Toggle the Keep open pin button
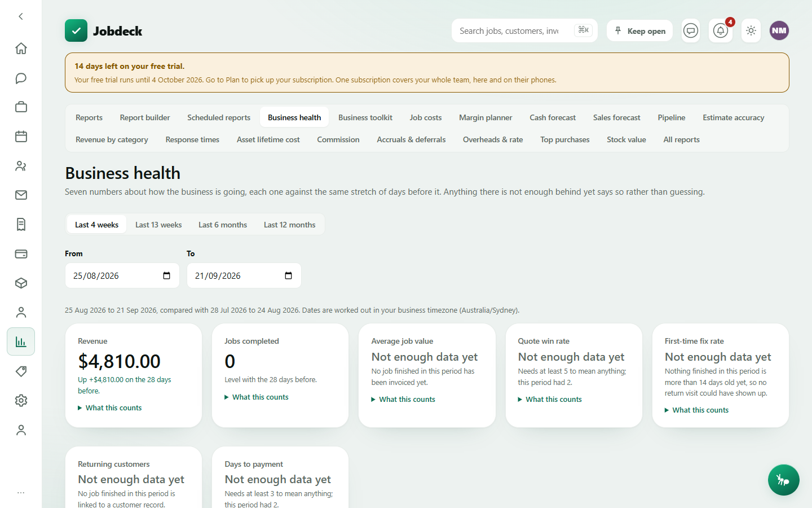The image size is (812, 508). pyautogui.click(x=640, y=30)
